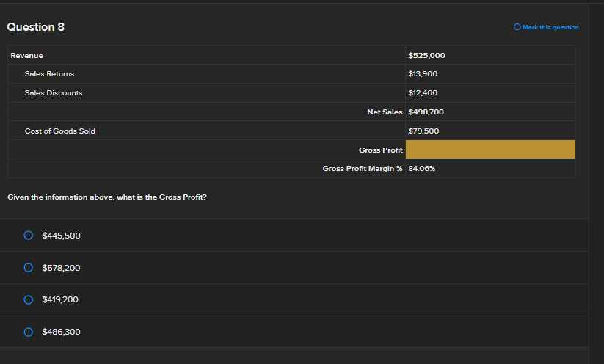Viewport: 604px width, 364px height.
Task: Click the $498,700 net sales value
Action: pos(426,112)
